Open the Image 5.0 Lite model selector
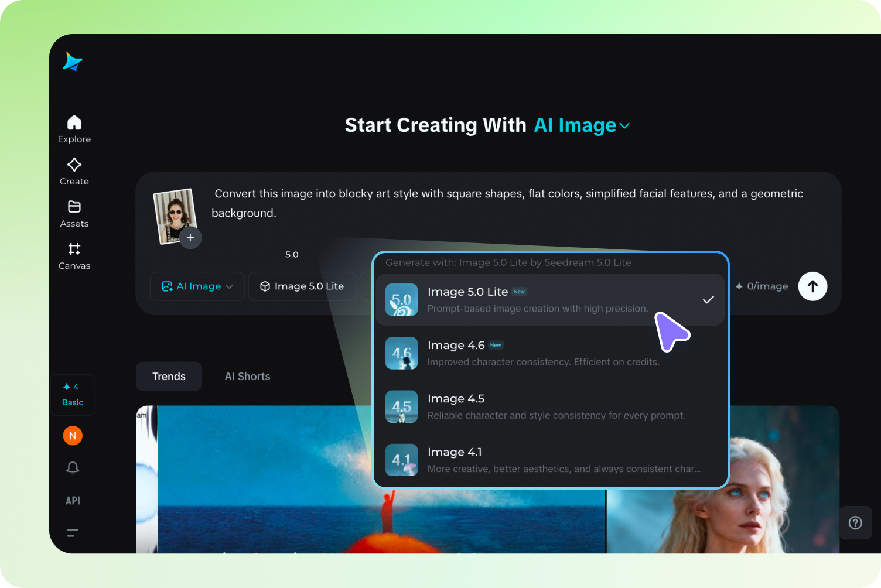Viewport: 881px width, 588px height. (302, 286)
